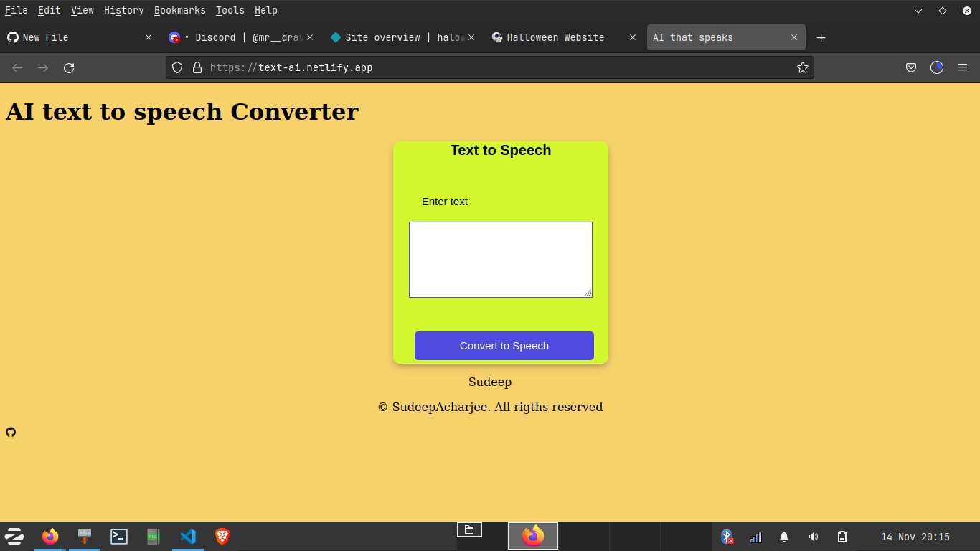Image resolution: width=980 pixels, height=551 pixels.
Task: Launch Visual Studio Code from the taskbar
Action: pyautogui.click(x=187, y=536)
